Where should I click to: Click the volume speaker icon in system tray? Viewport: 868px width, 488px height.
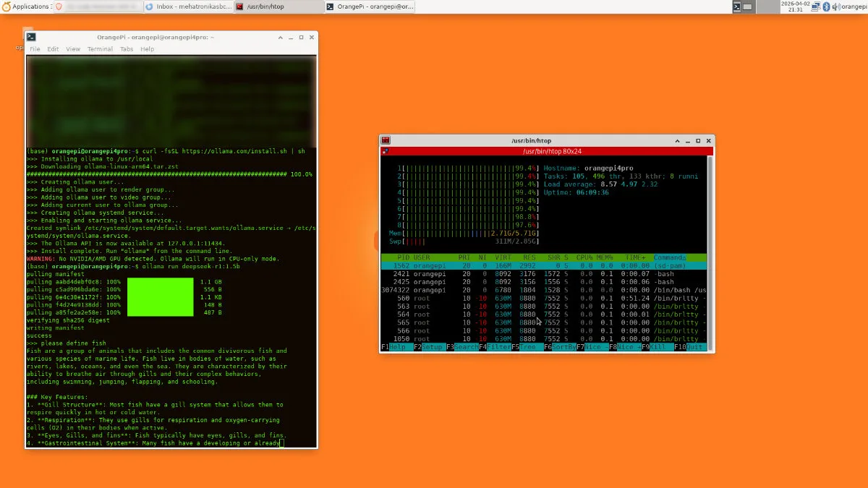point(835,7)
